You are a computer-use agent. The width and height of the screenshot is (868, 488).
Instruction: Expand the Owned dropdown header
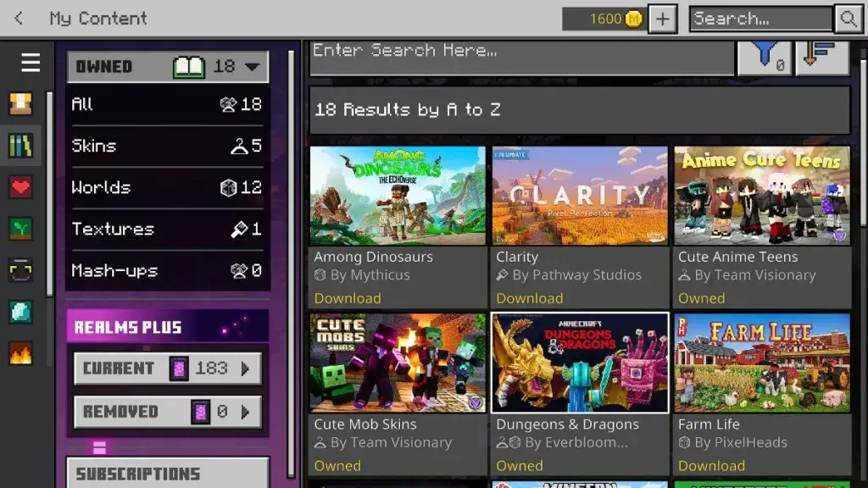point(168,67)
